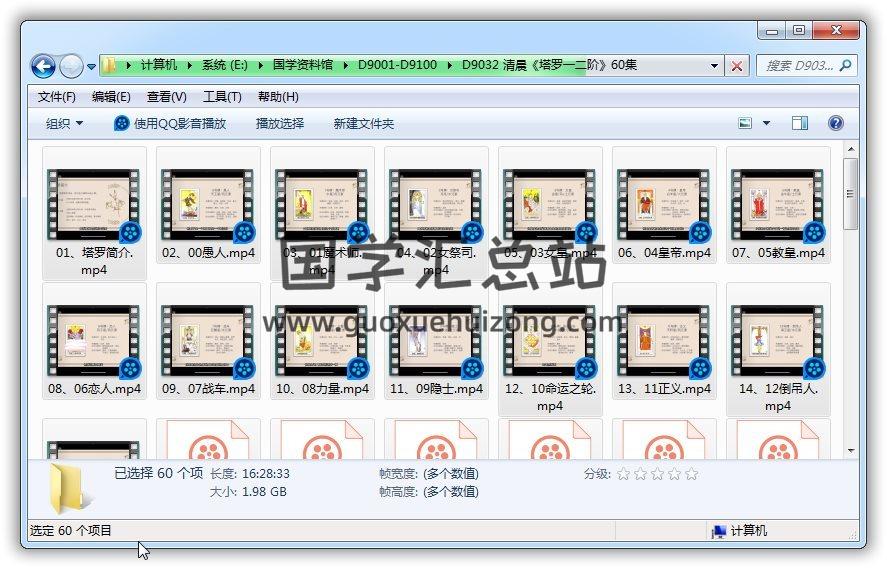This screenshot has width=887, height=573.
Task: Expand the arrow before 系统 (E:) breadcrumb
Action: pyautogui.click(x=190, y=66)
